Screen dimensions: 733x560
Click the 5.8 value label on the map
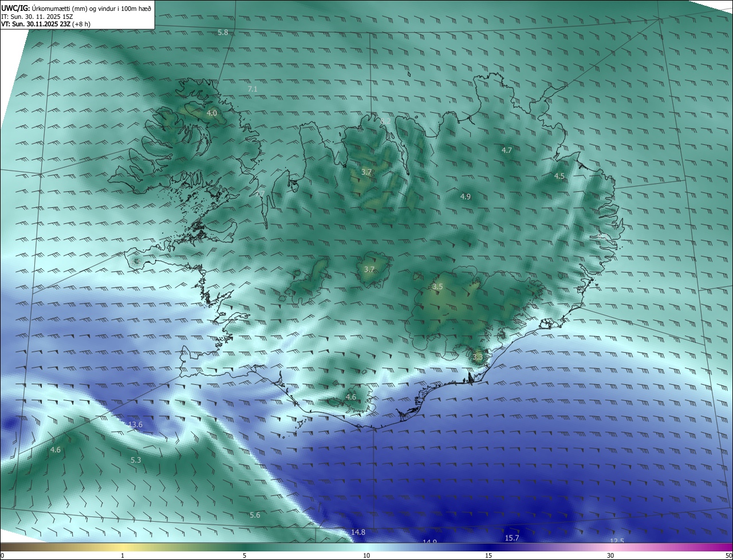[x=223, y=33]
